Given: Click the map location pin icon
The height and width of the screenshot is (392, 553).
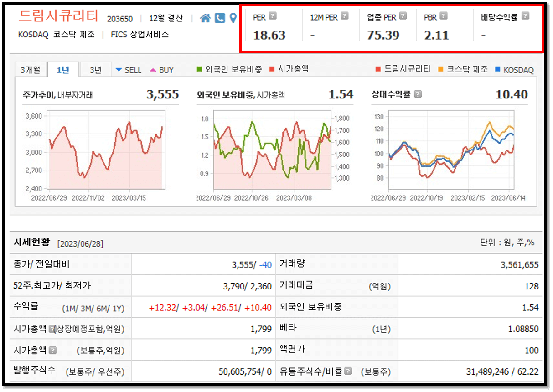Looking at the screenshot, I should [233, 18].
